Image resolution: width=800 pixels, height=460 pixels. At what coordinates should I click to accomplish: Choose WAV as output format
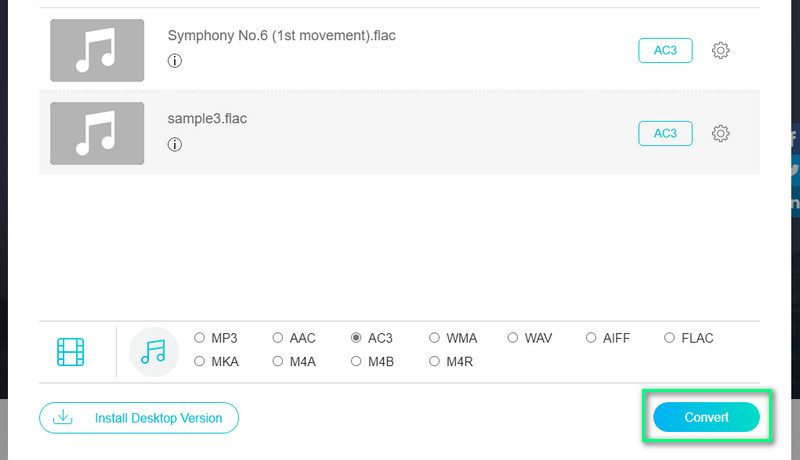(x=514, y=338)
